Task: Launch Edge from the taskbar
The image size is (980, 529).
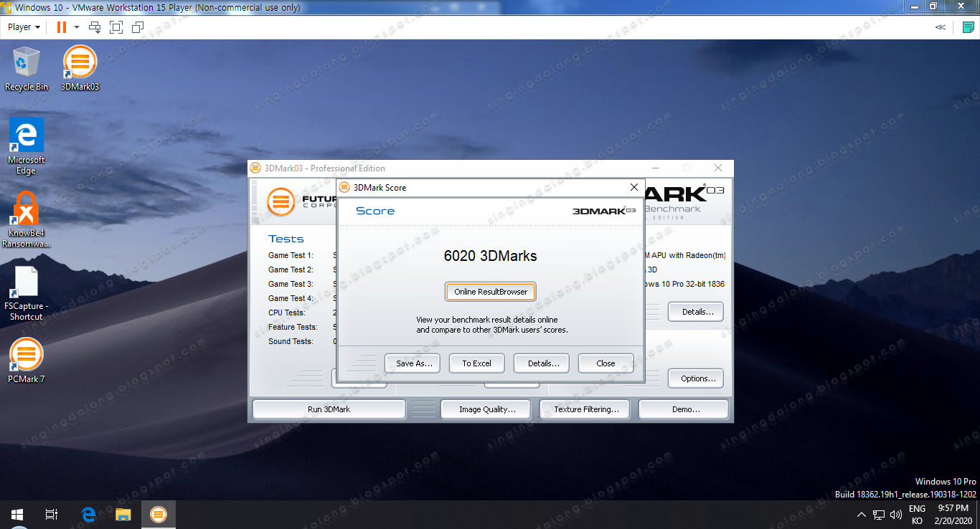Action: pos(89,515)
